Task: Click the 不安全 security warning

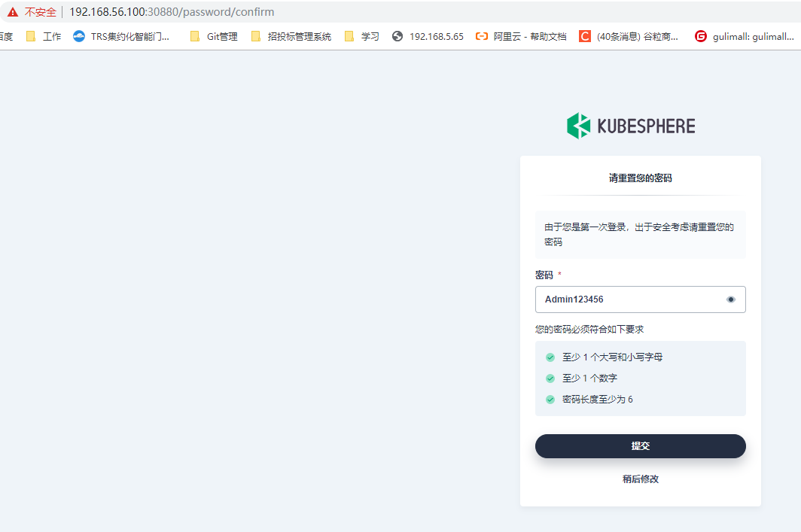Action: point(34,12)
